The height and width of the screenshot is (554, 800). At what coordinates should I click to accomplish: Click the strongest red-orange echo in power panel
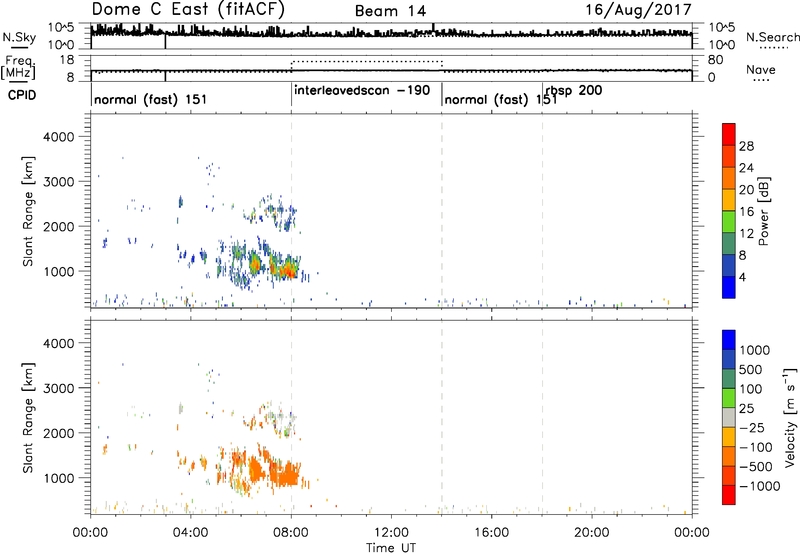(289, 270)
